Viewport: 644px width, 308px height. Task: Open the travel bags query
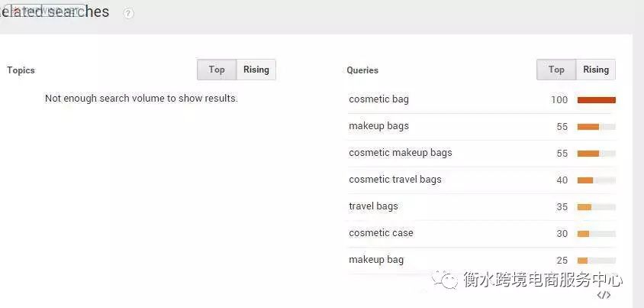[373, 206]
